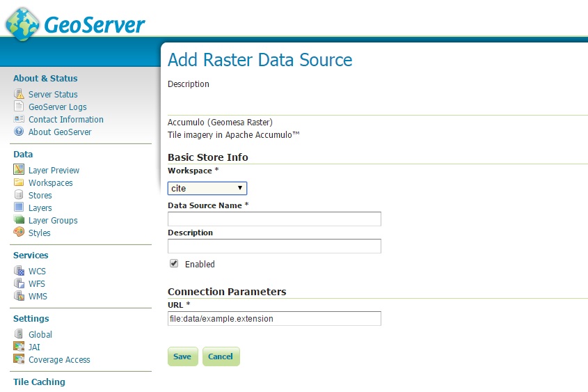Click the Layer Preview map icon
588x392 pixels.
(x=19, y=170)
